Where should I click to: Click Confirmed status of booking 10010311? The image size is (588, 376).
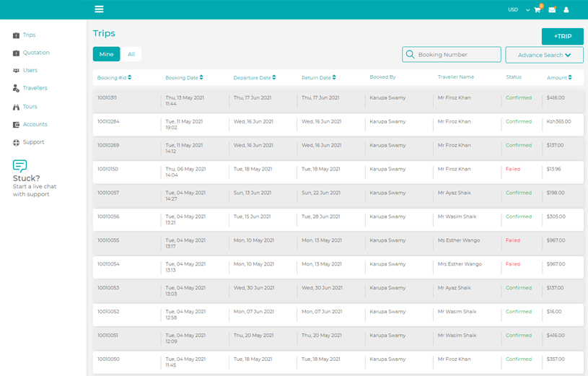coord(519,97)
